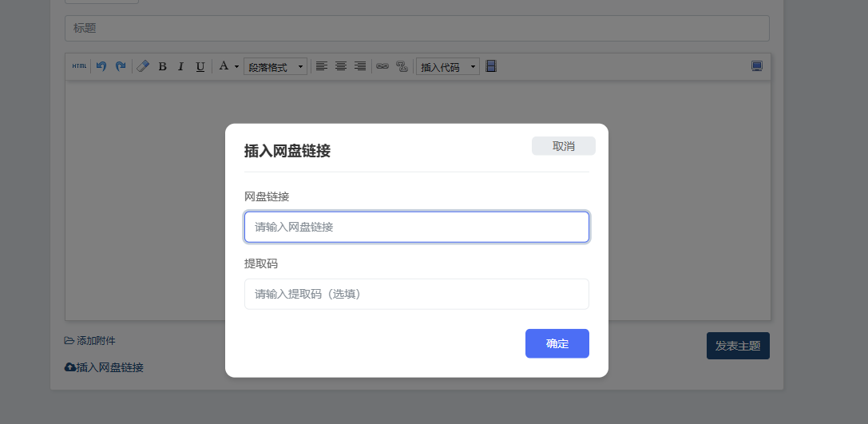Image resolution: width=868 pixels, height=424 pixels.
Task: Select the eraser clear-formatting icon
Action: (x=143, y=66)
